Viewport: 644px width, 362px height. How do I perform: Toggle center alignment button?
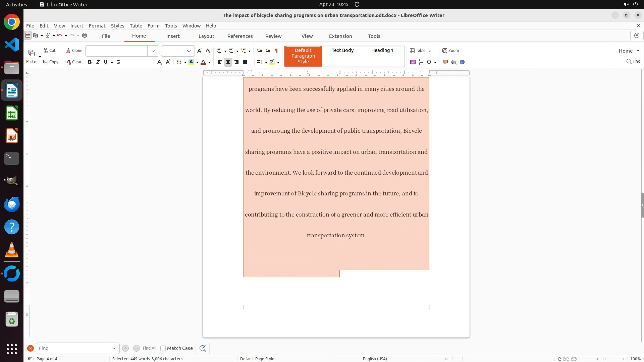228,62
